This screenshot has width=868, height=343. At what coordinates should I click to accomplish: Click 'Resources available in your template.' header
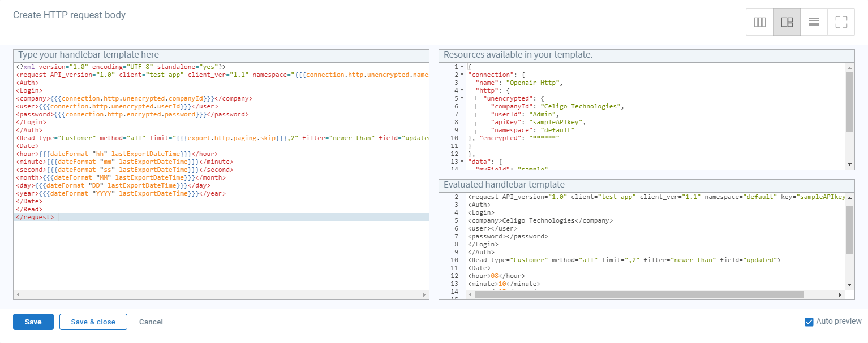pos(518,55)
